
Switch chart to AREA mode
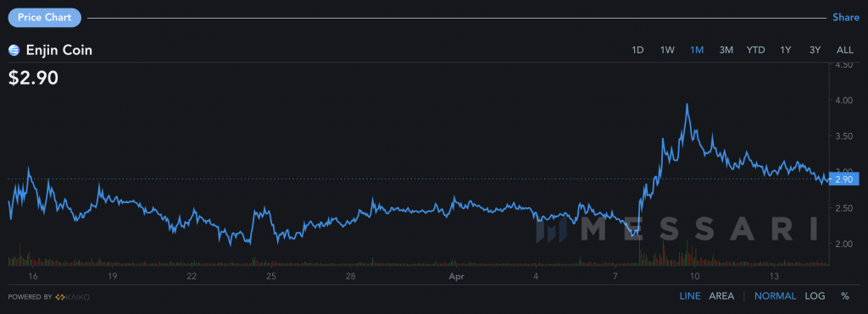tap(722, 296)
